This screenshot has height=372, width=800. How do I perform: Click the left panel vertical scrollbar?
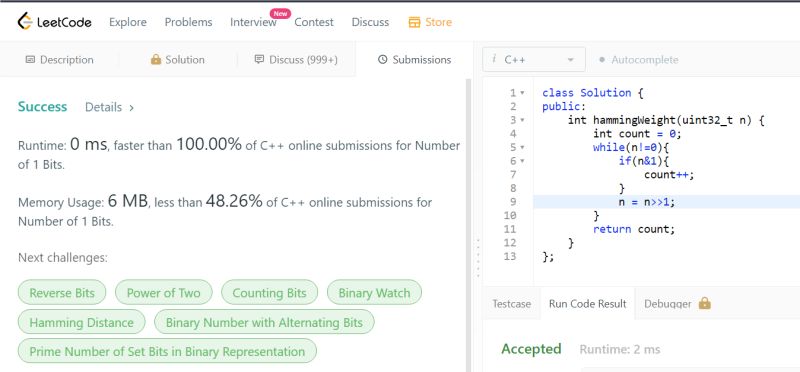[468, 225]
